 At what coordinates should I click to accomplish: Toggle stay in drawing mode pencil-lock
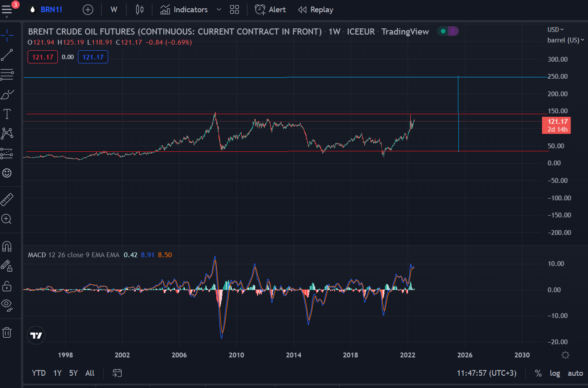click(7, 266)
